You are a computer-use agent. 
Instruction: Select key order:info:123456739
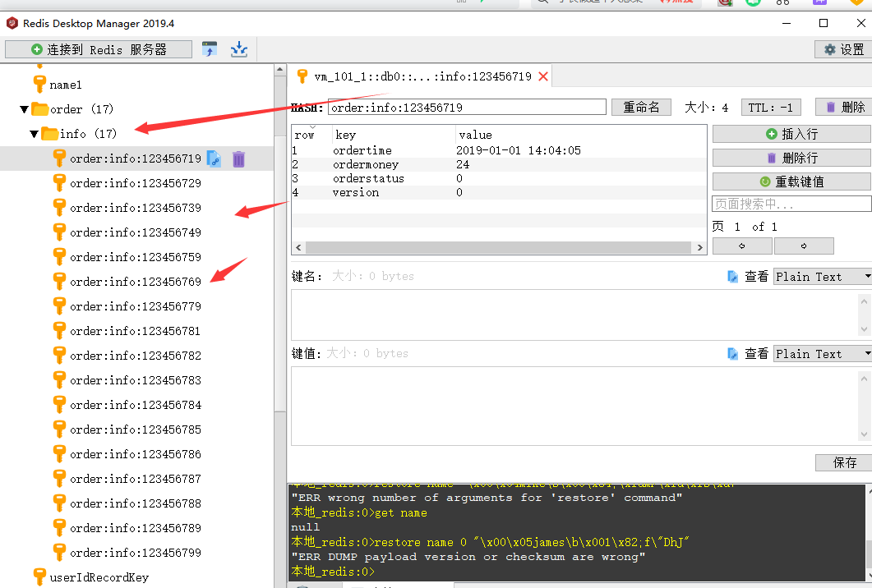click(x=135, y=208)
